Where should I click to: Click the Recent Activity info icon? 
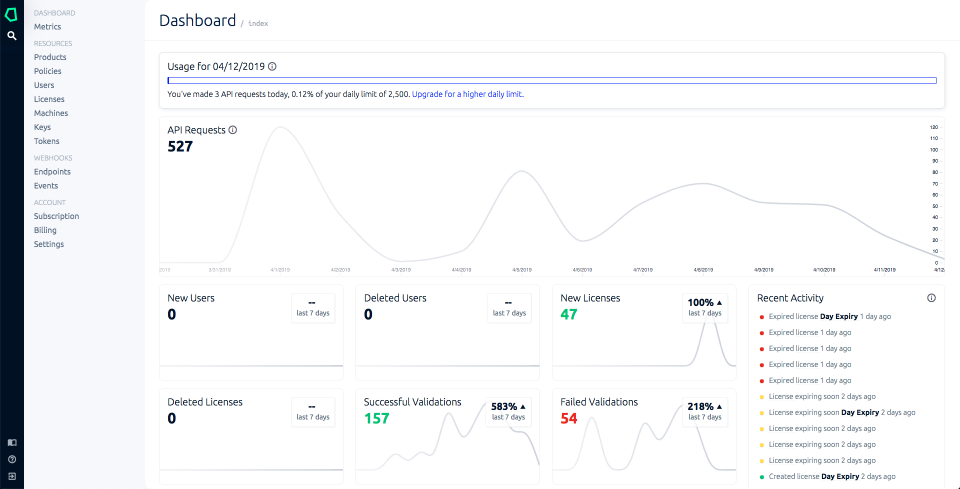[x=931, y=298]
